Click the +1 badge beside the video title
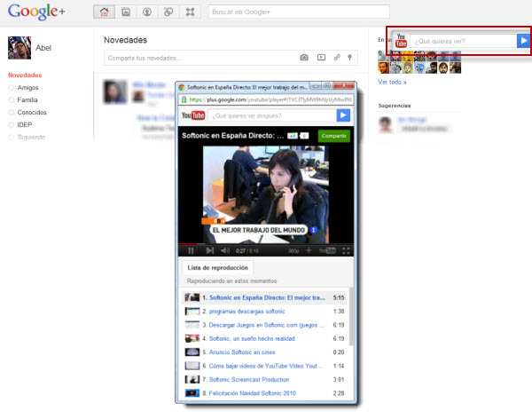The height and width of the screenshot is (419, 532). [x=292, y=136]
